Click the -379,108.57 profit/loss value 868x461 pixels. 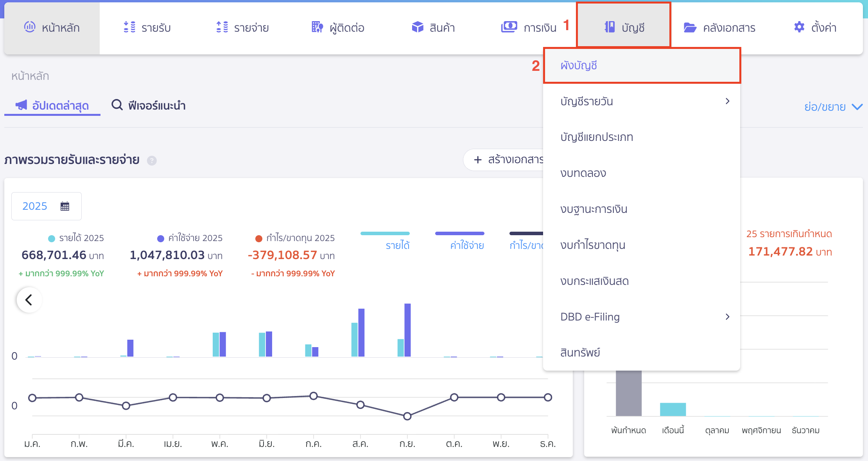(282, 255)
